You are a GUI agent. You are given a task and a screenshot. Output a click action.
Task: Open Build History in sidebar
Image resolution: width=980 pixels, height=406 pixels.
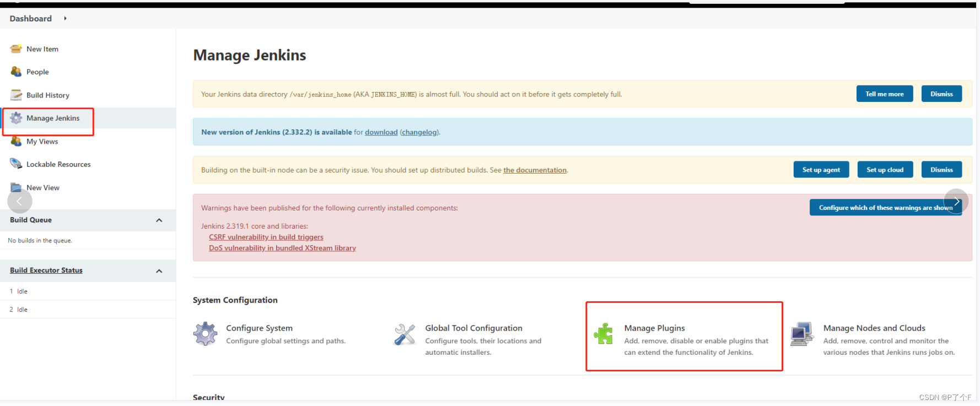coord(48,95)
